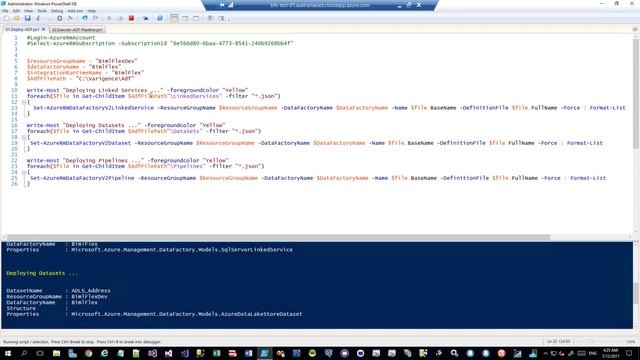640x360 pixels.
Task: Close the 01.Deploy ADF.ps1 script tab
Action: pyautogui.click(x=43, y=29)
